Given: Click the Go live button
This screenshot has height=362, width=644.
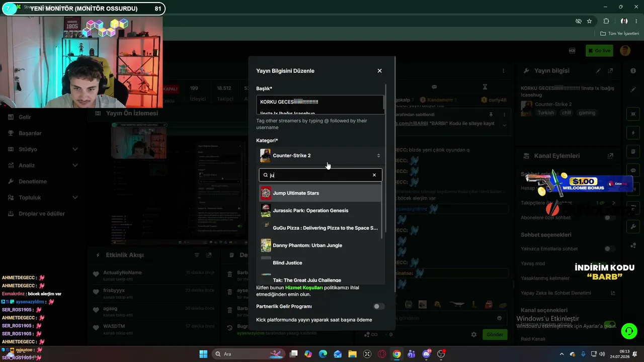Looking at the screenshot, I should pyautogui.click(x=599, y=50).
